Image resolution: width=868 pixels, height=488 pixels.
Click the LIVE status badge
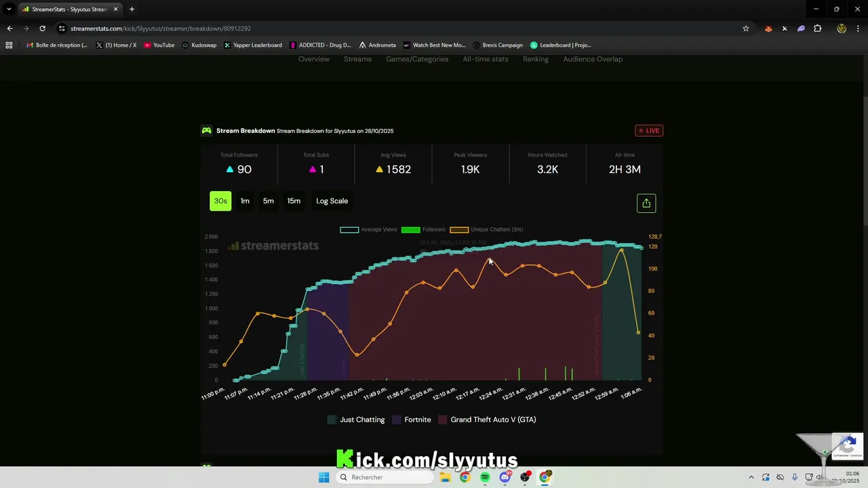tap(649, 131)
